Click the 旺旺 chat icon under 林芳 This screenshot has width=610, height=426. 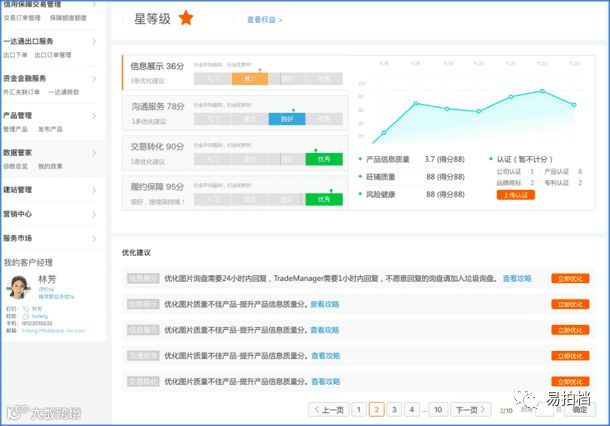(26, 316)
